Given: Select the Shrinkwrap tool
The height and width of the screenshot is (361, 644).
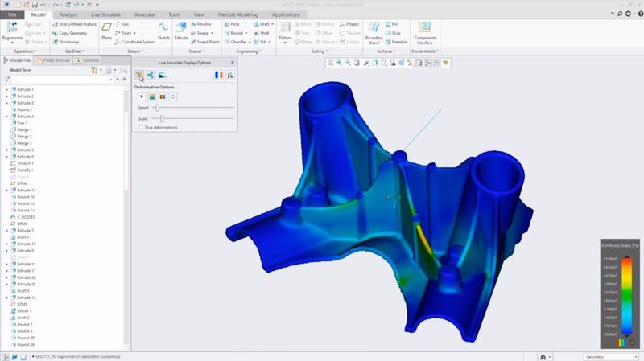Looking at the screenshot, I should (65, 42).
